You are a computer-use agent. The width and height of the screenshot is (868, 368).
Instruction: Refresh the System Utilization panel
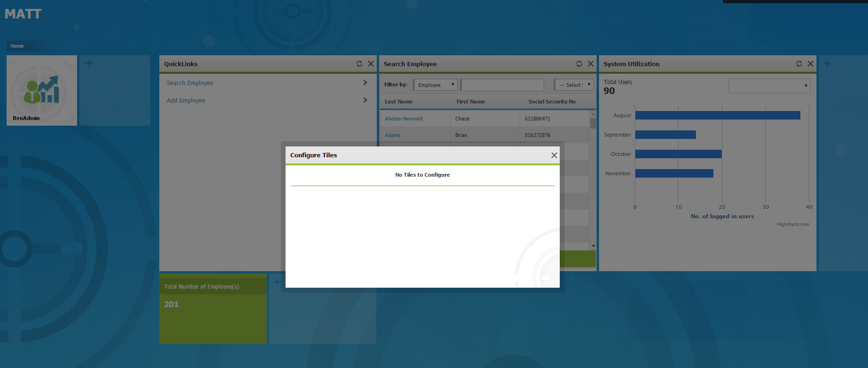coord(799,64)
